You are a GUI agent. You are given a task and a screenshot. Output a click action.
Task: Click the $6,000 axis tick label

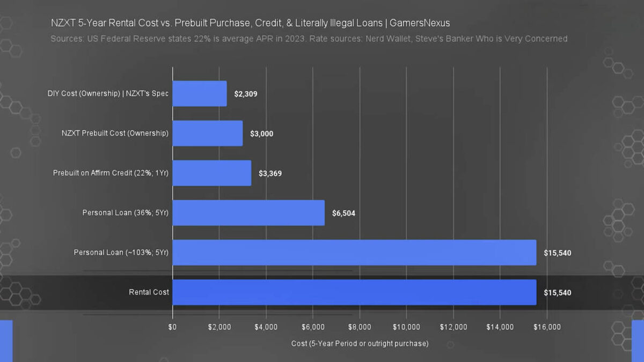[313, 327]
